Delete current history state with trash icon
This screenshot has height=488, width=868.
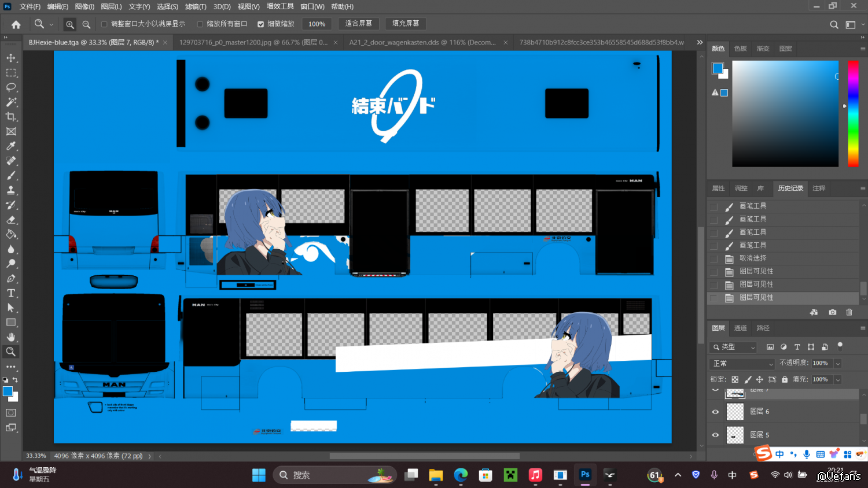point(849,312)
